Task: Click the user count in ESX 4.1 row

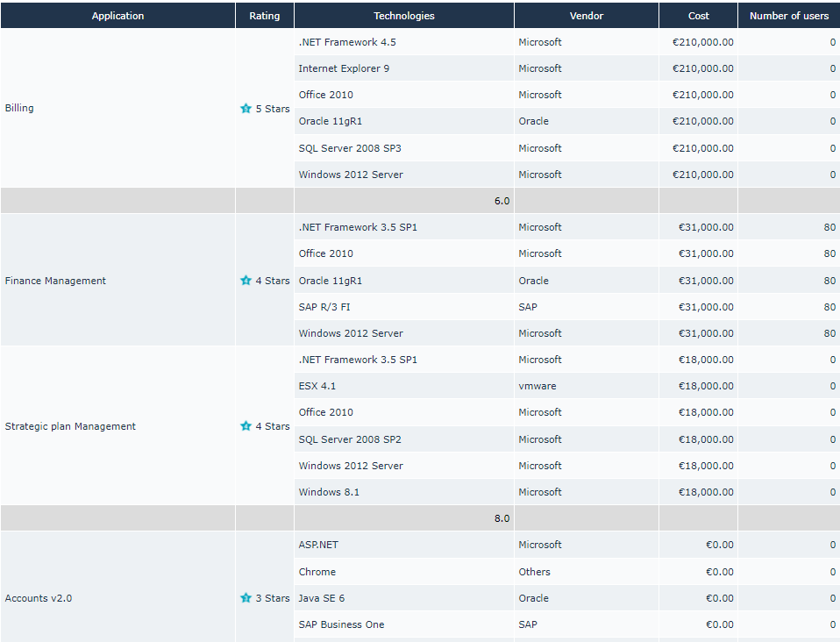Action: coord(832,386)
